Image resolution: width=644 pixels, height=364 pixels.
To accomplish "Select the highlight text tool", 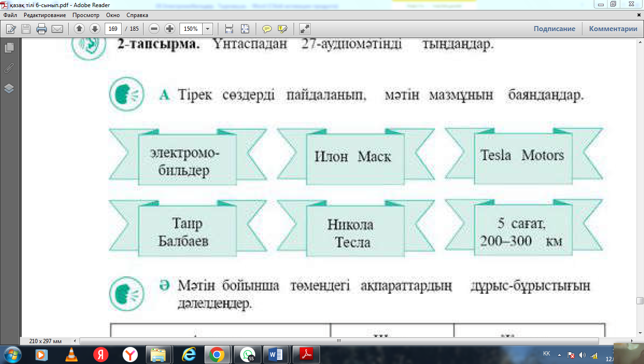I will pos(283,29).
